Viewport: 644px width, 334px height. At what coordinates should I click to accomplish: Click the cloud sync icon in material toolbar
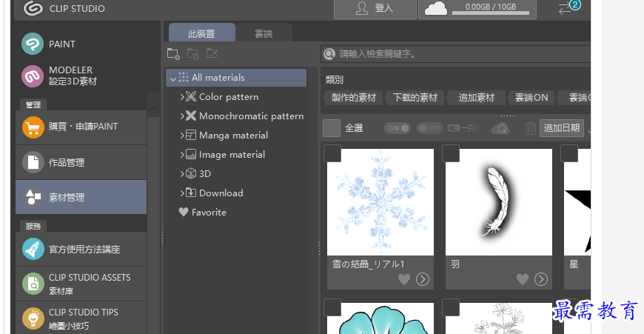[500, 128]
